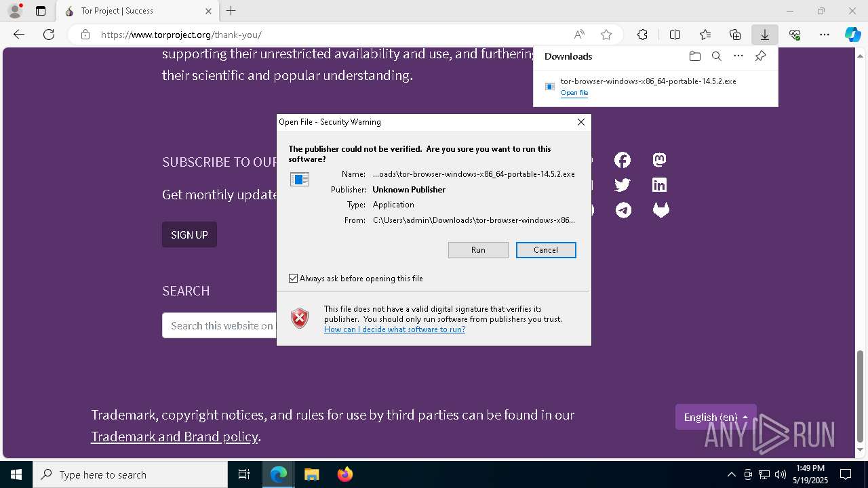Viewport: 868px width, 488px height.
Task: Visit Tor Project LinkedIn page
Action: tap(659, 184)
